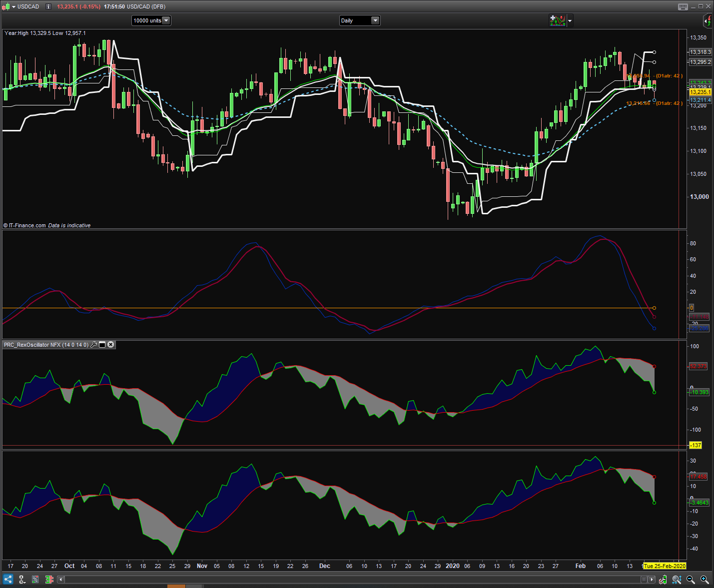
Task: Click the red-green order book icon
Action: tap(49, 580)
